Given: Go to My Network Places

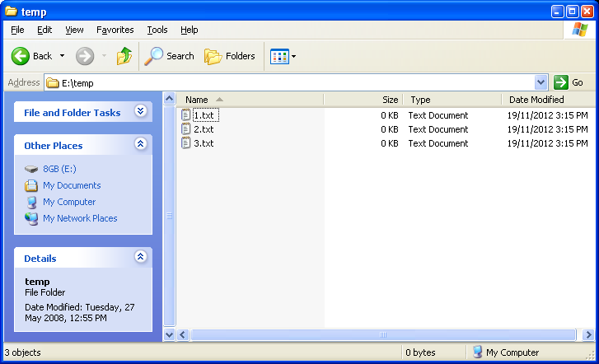Looking at the screenshot, I should [80, 218].
